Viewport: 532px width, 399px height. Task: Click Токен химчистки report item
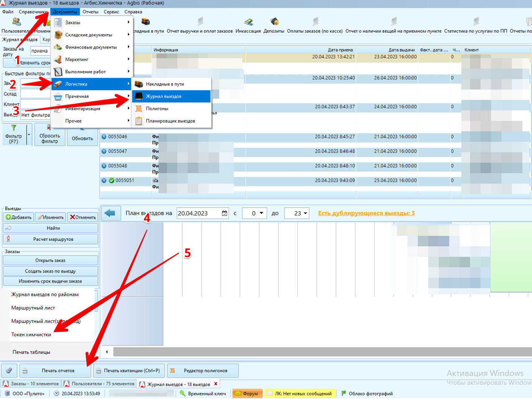[x=31, y=335]
